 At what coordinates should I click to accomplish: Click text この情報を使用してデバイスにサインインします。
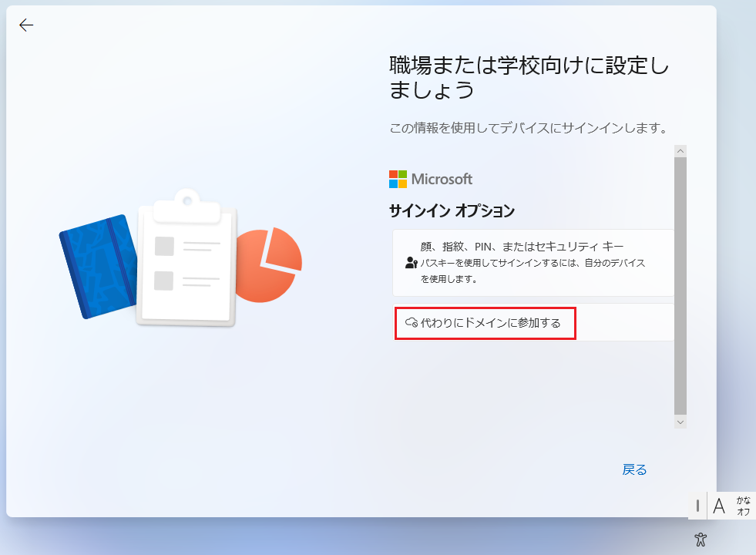529,128
